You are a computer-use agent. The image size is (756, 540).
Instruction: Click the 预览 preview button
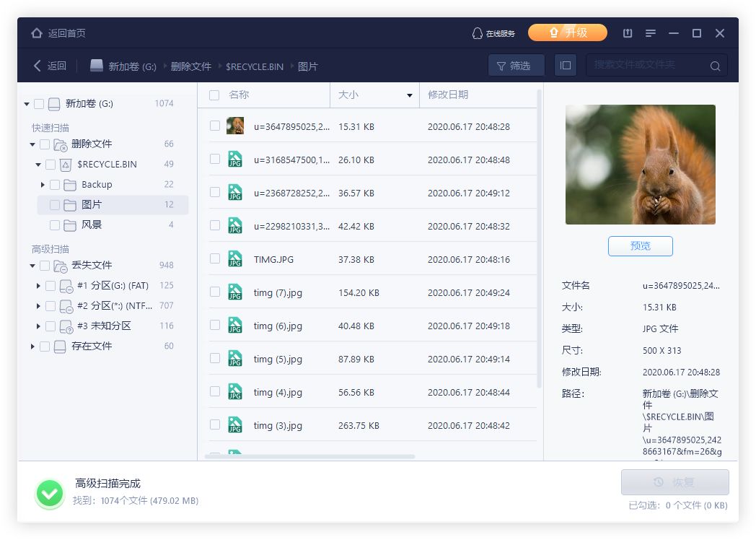640,246
